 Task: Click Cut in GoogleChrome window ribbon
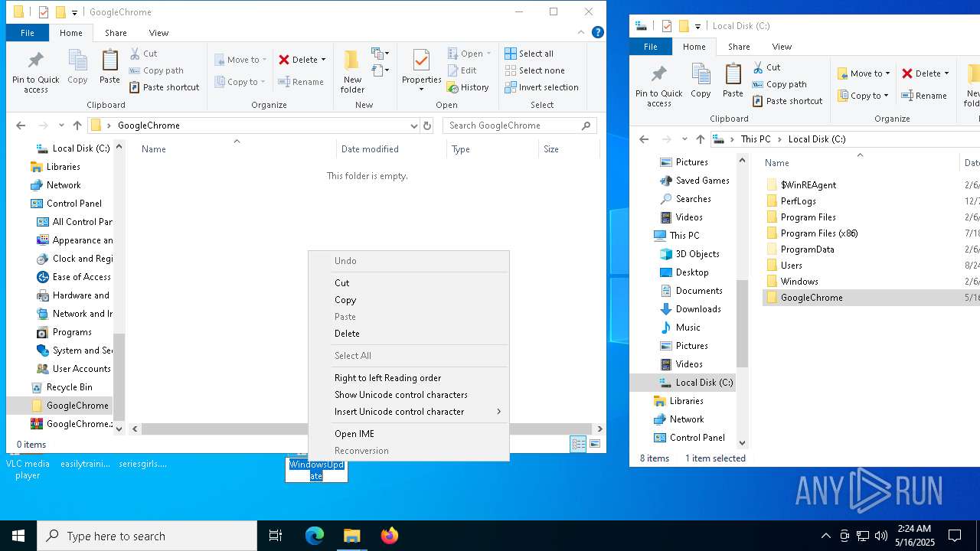[143, 54]
